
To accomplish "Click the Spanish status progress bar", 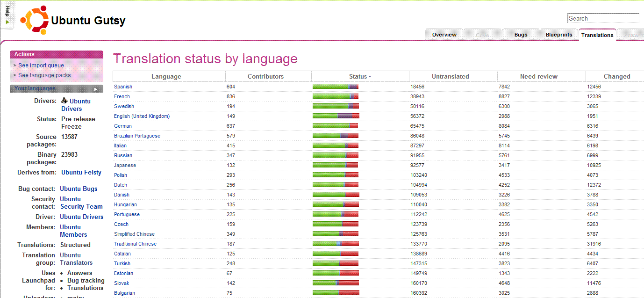I will (x=336, y=87).
